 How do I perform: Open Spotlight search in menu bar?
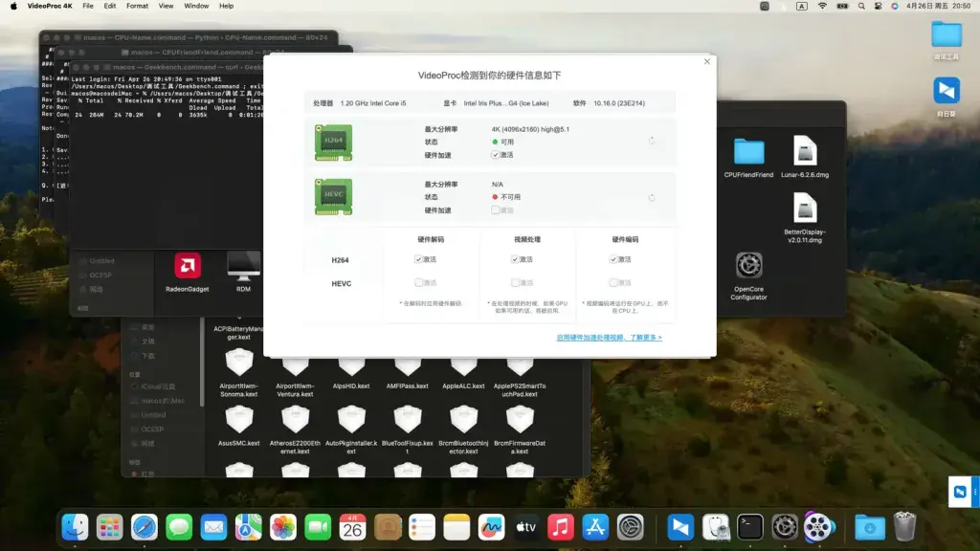coord(861,6)
